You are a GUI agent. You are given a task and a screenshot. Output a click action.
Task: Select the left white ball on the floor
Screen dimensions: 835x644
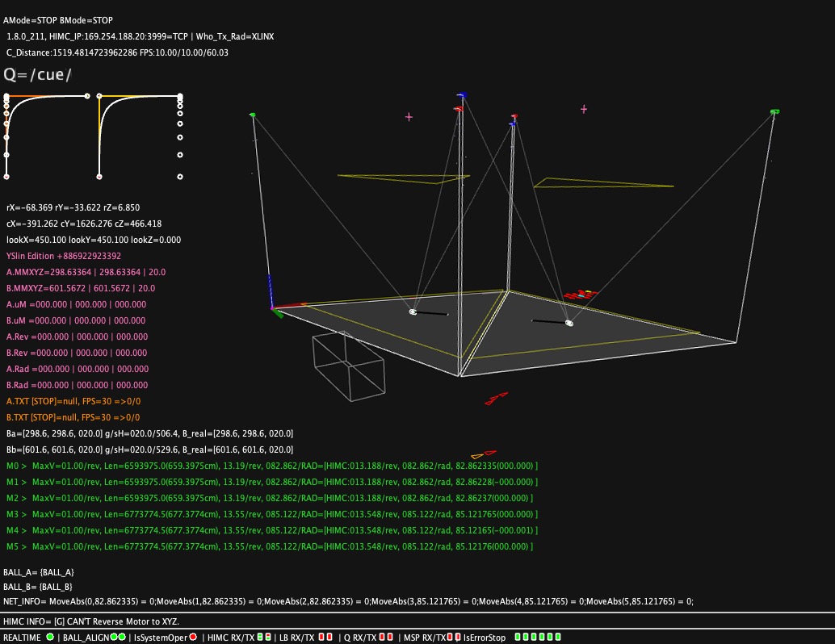[x=413, y=312]
